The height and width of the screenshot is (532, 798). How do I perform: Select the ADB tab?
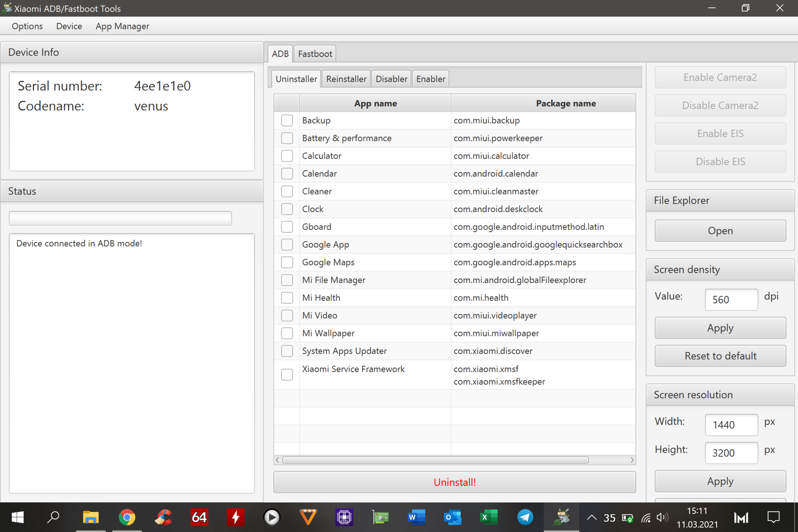click(280, 54)
